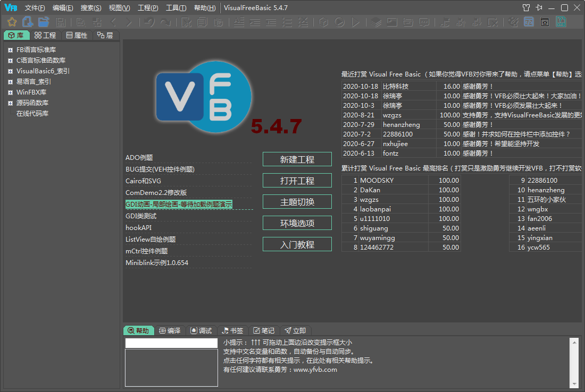Expand the FB语言标准库 tree node

pyautogui.click(x=10, y=50)
